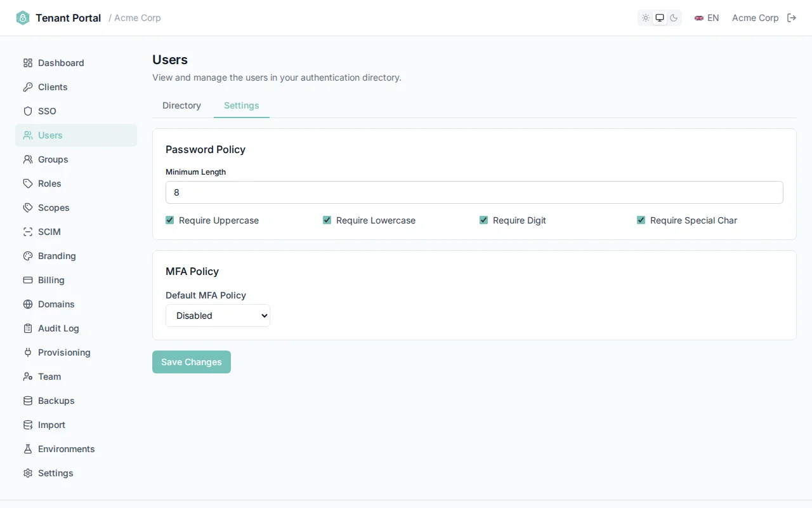
Task: Click the MFA Policy heading
Action: pyautogui.click(x=192, y=271)
